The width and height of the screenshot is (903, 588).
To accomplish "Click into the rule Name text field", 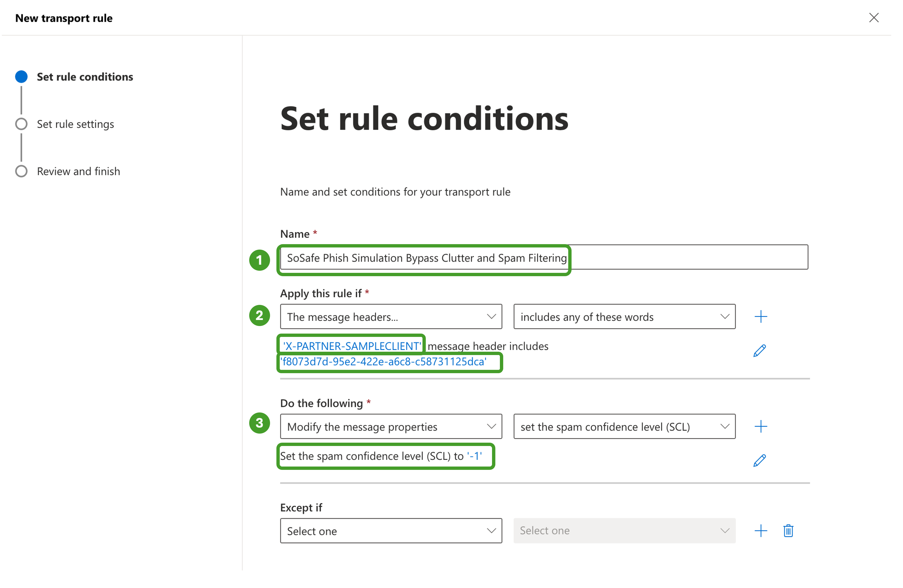I will pos(683,257).
